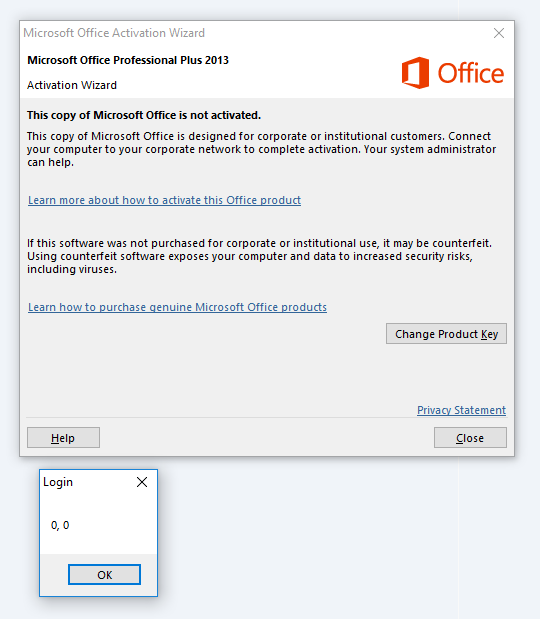Click the Help button
Image resolution: width=540 pixels, height=619 pixels.
click(x=63, y=438)
